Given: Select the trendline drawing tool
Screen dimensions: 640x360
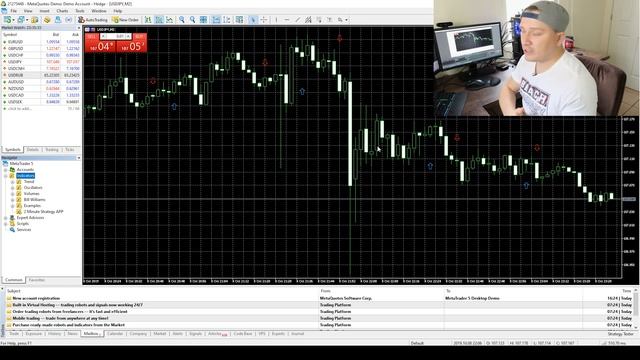Looking at the screenshot, I should pos(298,20).
